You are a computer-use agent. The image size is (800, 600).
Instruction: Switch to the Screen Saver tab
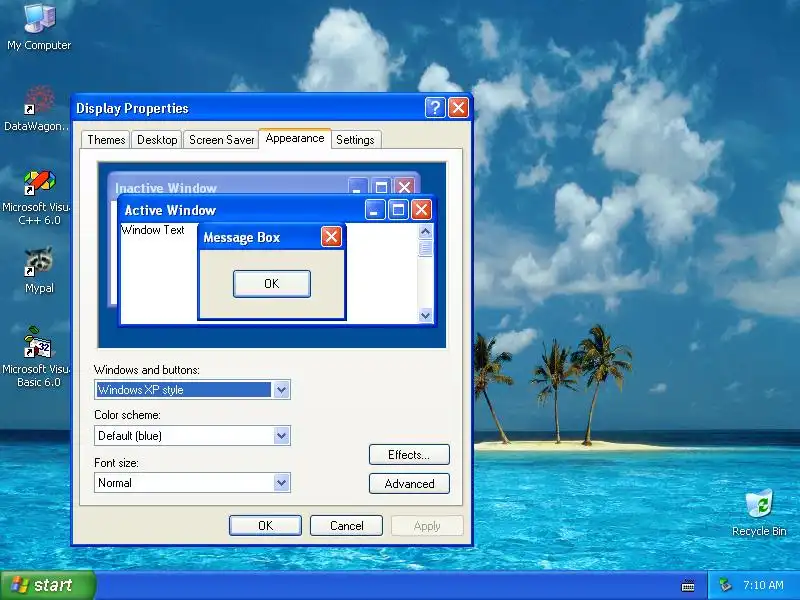pos(221,140)
